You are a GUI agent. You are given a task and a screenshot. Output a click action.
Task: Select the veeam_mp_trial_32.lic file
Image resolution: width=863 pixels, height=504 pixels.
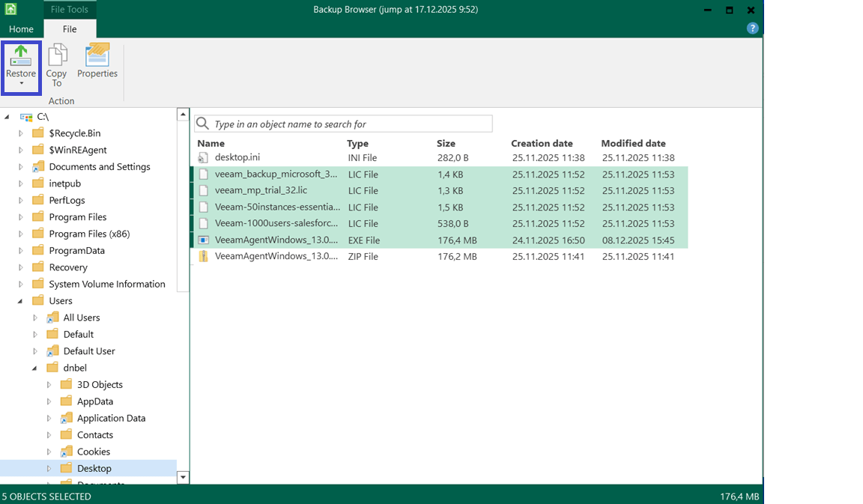pos(261,191)
